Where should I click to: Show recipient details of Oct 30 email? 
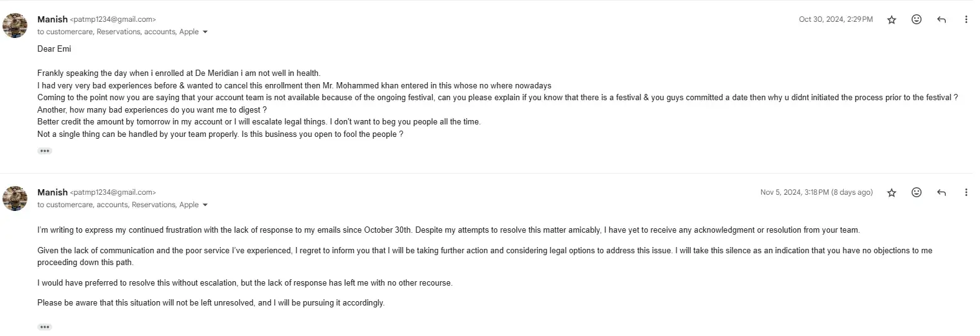pos(205,32)
